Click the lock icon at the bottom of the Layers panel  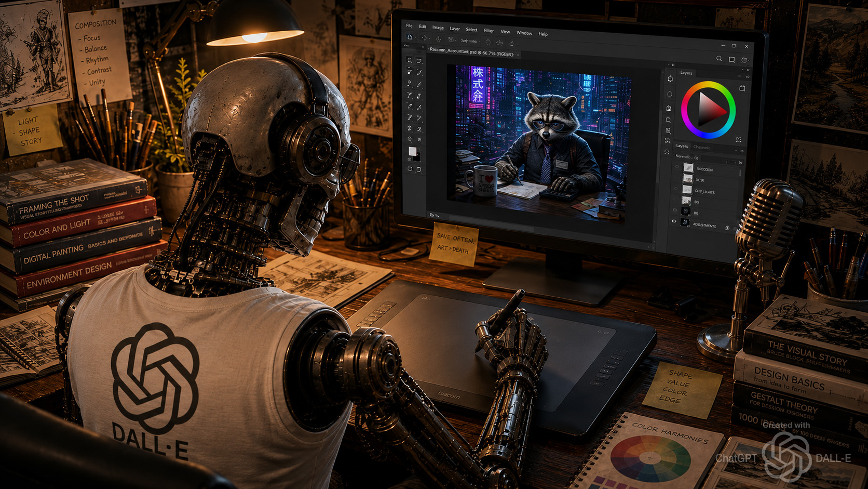[727, 228]
